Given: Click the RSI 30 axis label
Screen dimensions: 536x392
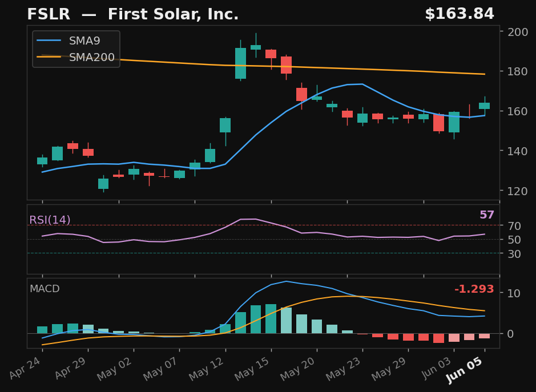Looking at the screenshot, I should pyautogui.click(x=514, y=254).
